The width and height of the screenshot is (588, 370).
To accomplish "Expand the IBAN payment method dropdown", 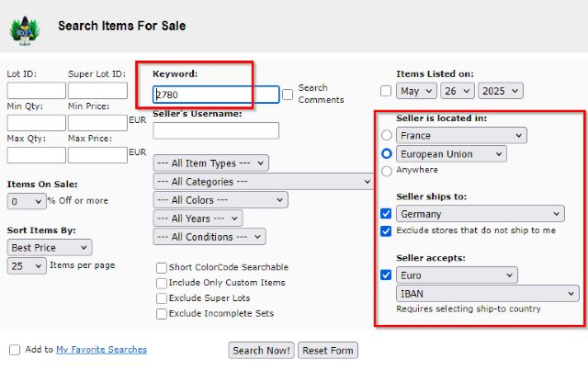I will pos(487,294).
